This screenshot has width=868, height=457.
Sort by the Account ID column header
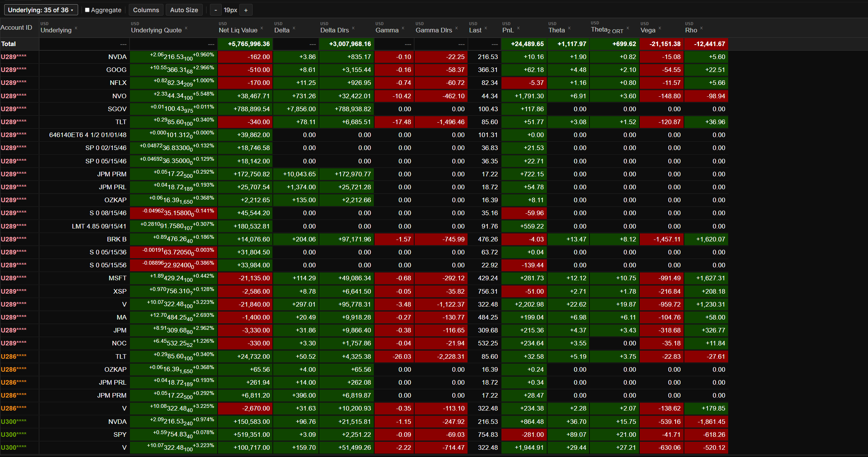16,27
